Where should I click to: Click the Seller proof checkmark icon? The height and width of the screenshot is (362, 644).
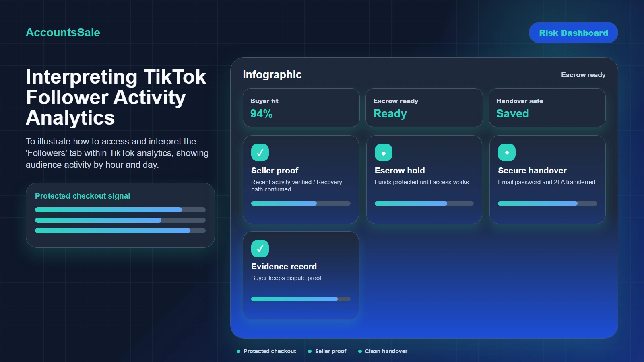pyautogui.click(x=260, y=152)
